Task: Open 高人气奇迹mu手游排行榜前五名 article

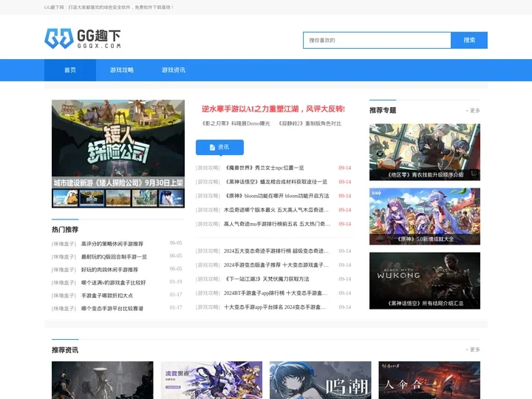Action: point(277,224)
